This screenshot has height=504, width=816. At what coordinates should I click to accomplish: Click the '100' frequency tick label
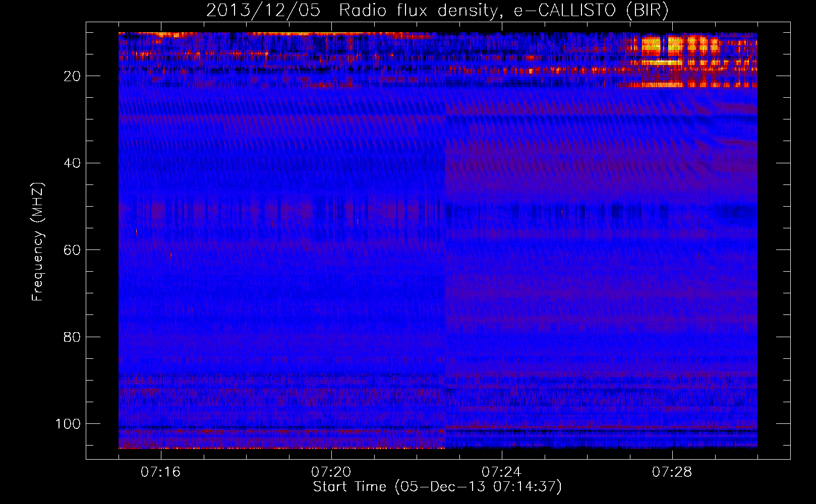tap(68, 424)
